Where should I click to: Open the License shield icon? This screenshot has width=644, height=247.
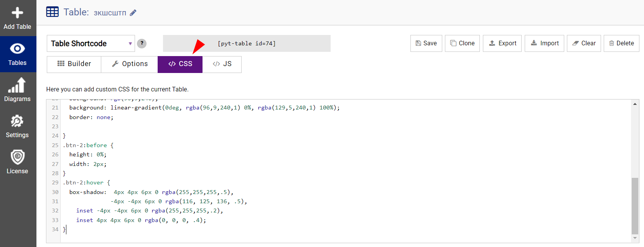point(17,157)
